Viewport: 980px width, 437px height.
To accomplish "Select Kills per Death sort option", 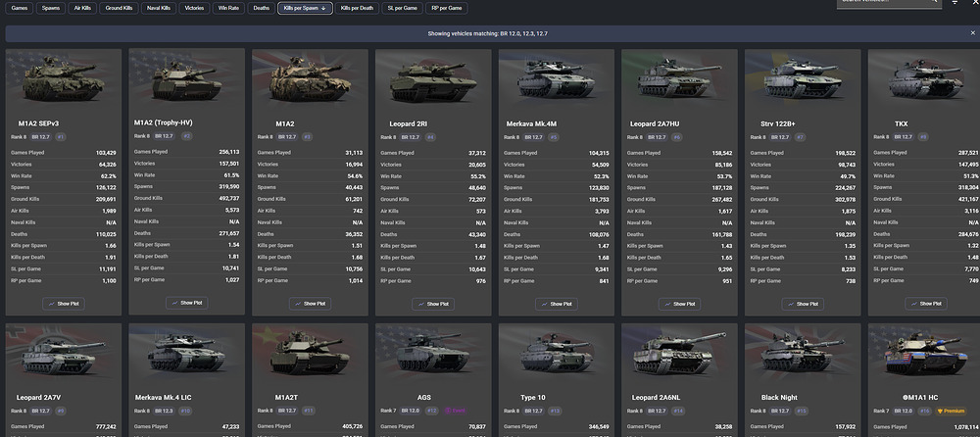I will (357, 8).
